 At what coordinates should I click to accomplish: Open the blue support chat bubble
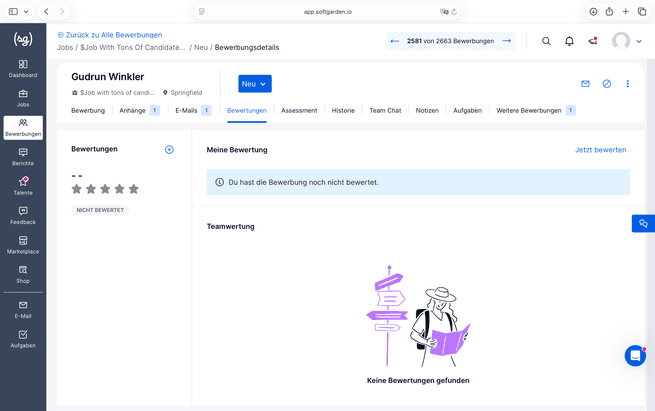coord(635,356)
